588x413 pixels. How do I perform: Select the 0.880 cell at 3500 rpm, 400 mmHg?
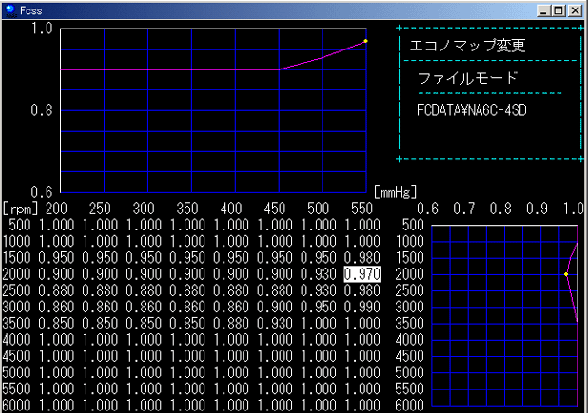231,323
